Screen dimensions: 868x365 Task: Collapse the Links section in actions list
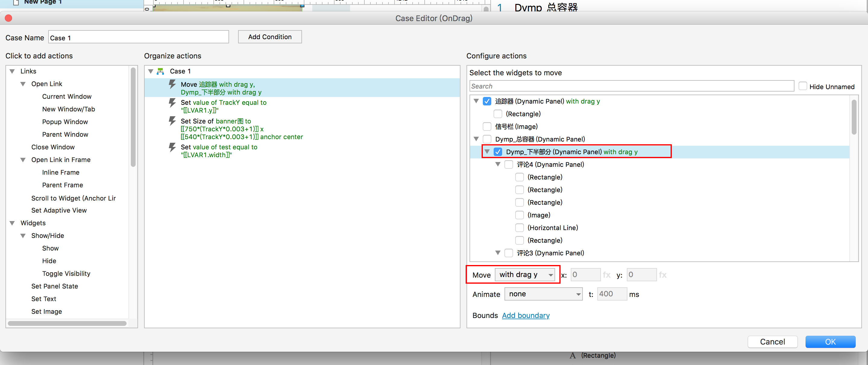12,71
